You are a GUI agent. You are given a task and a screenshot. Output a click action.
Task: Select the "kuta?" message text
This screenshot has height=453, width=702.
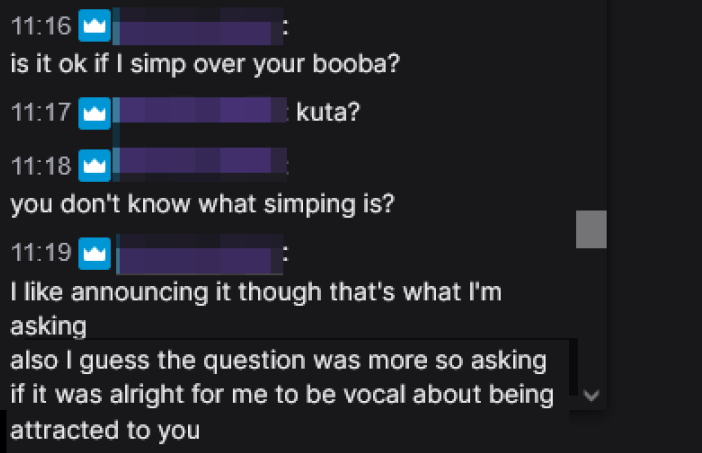(328, 112)
